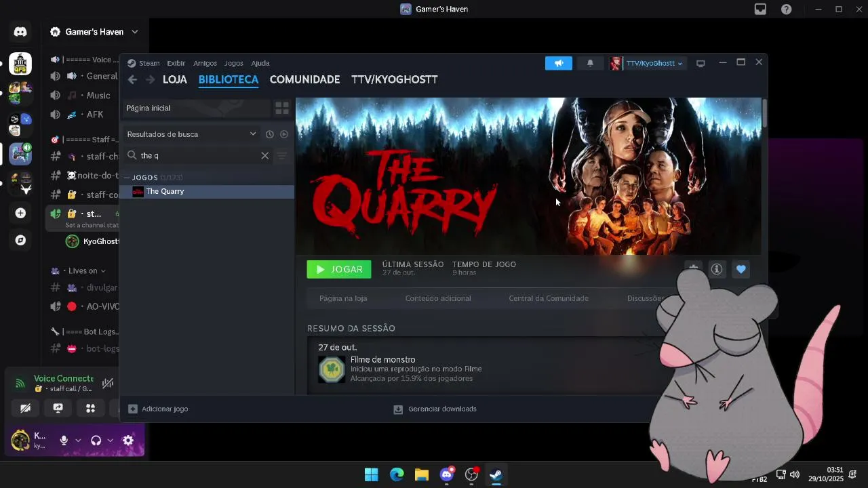Toggle ready-to-play filter icon
The height and width of the screenshot is (488, 868).
(284, 134)
